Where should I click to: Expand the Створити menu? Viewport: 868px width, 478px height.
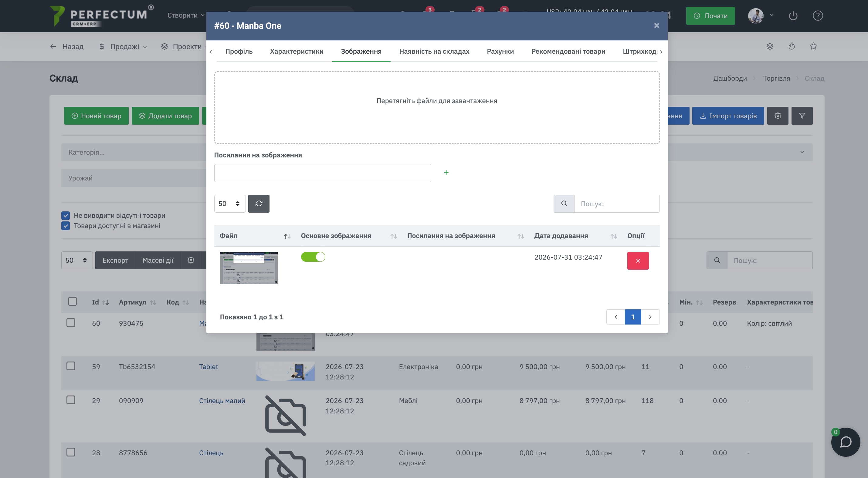pos(186,15)
